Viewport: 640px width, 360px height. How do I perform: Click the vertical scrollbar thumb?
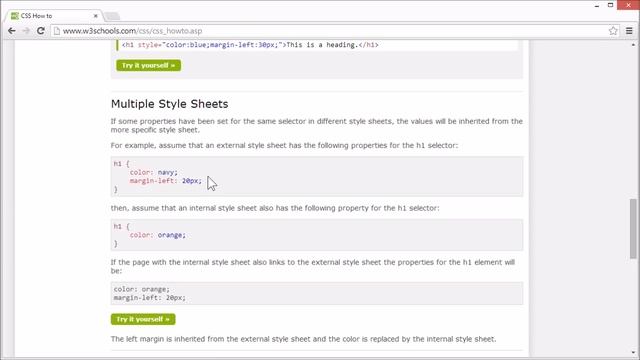633,229
